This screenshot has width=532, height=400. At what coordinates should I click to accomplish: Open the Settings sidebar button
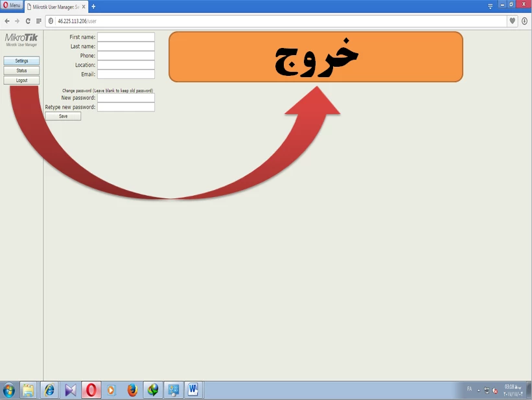coord(21,61)
